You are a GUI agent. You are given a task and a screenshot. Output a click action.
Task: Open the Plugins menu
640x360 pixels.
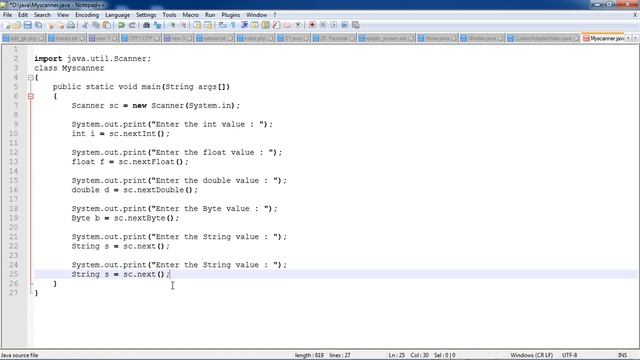231,15
